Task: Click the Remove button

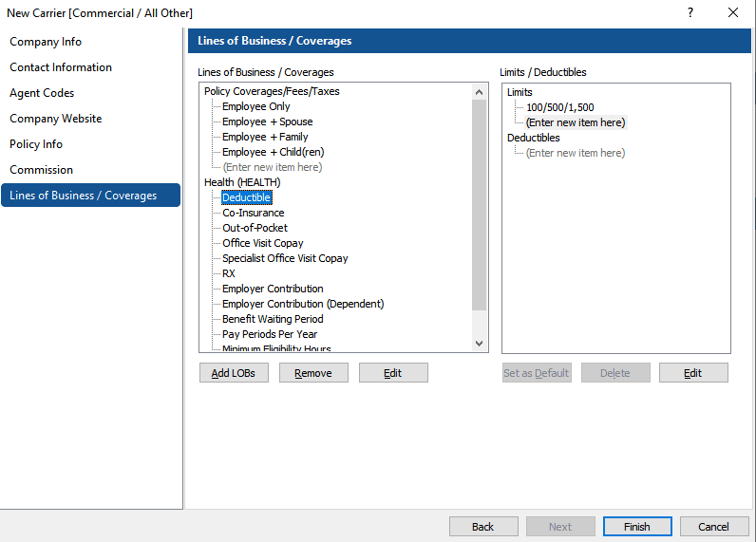Action: pyautogui.click(x=313, y=373)
